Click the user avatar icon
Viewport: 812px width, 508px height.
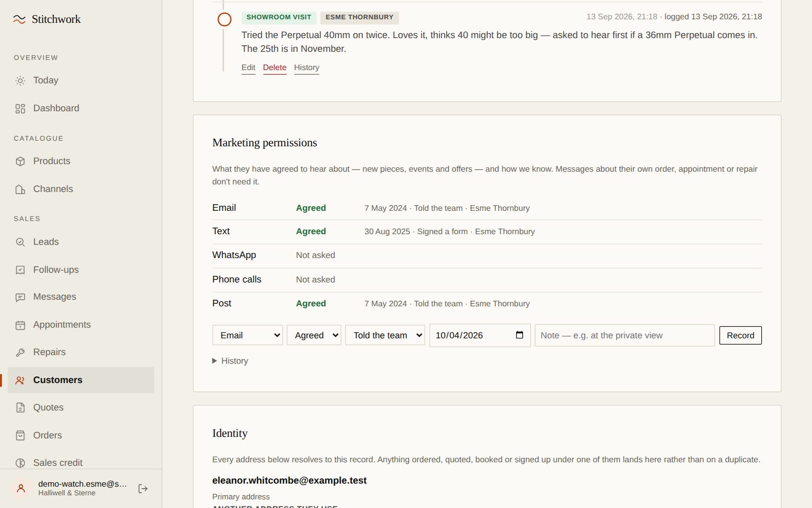click(x=21, y=488)
